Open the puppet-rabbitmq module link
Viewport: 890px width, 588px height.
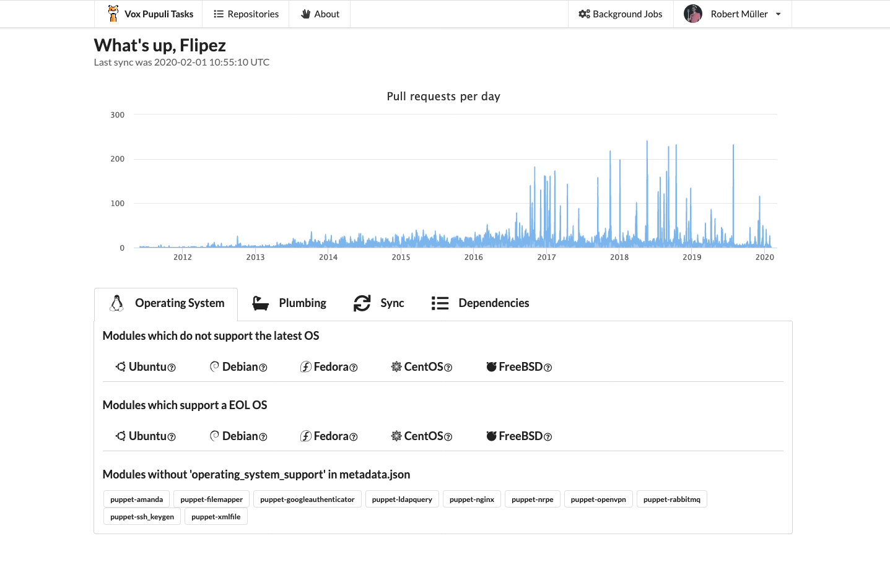click(x=672, y=499)
